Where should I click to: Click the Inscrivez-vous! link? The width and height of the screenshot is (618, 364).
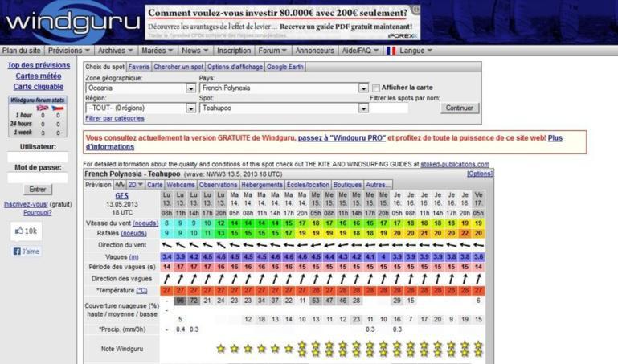(x=26, y=204)
